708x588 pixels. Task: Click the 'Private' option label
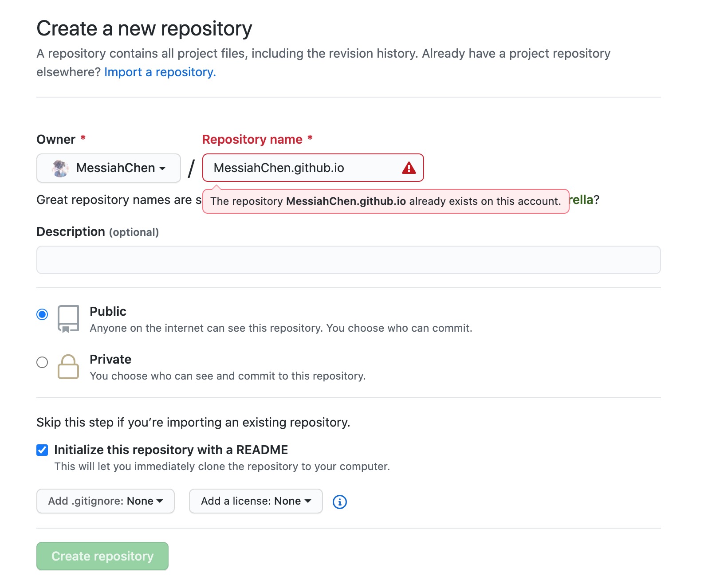(110, 359)
